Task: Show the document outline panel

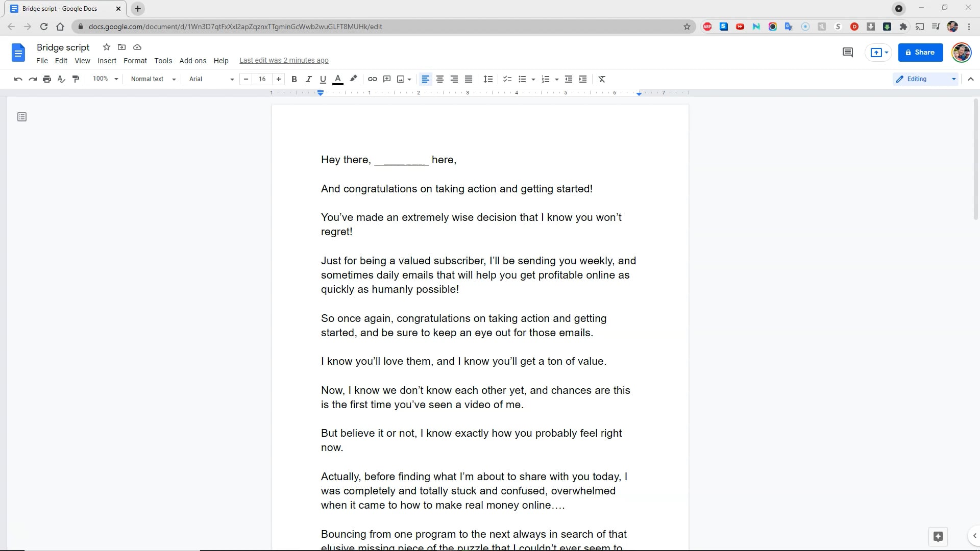Action: coord(22,117)
